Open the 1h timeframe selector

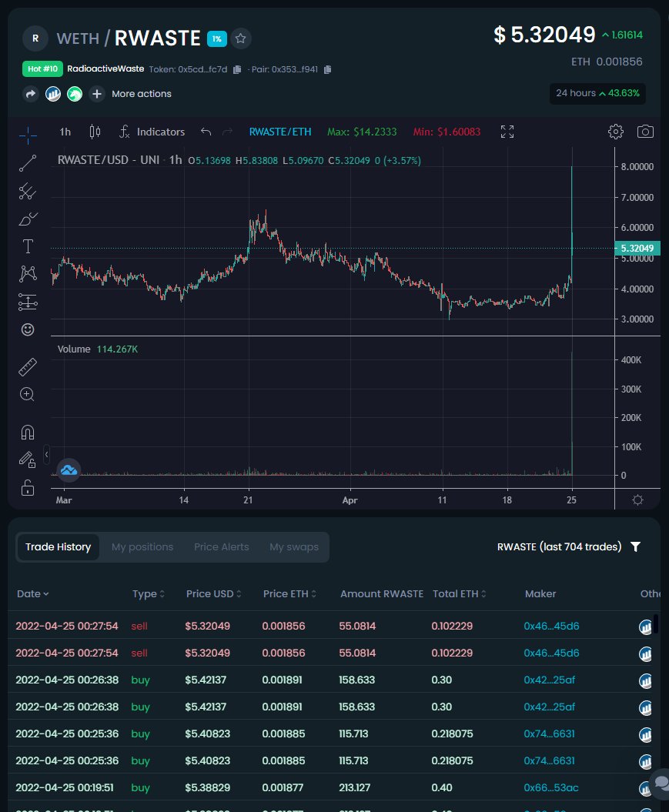click(x=65, y=132)
